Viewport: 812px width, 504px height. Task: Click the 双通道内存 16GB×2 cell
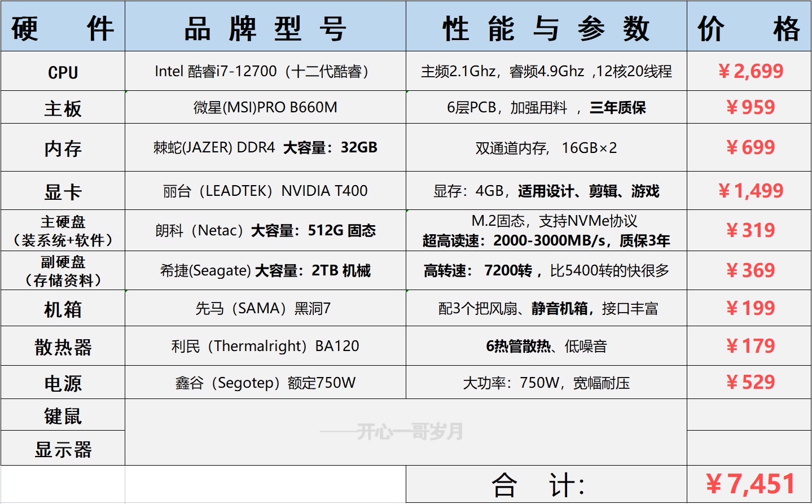546,147
